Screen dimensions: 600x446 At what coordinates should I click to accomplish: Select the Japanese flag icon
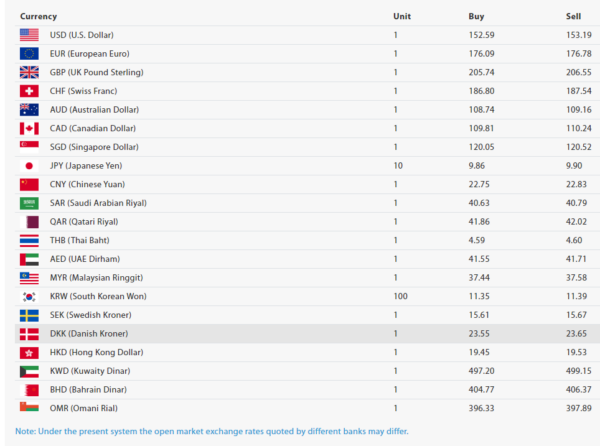tap(29, 166)
